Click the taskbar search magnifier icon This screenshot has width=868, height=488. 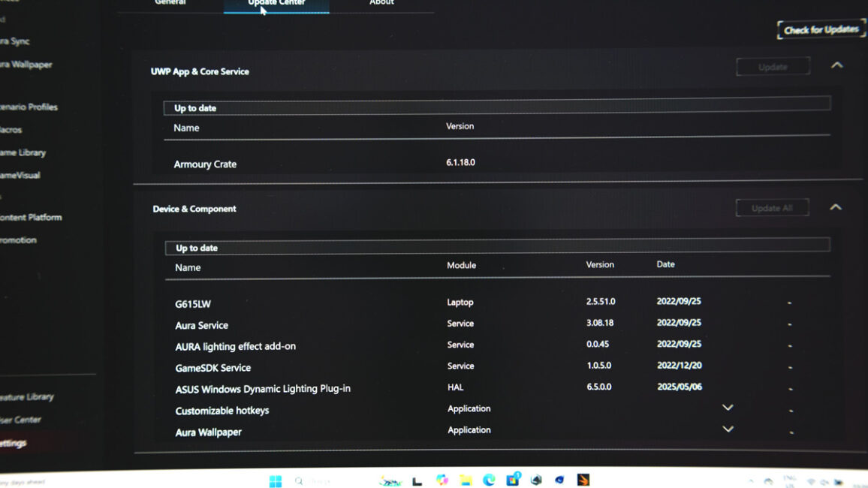[299, 480]
